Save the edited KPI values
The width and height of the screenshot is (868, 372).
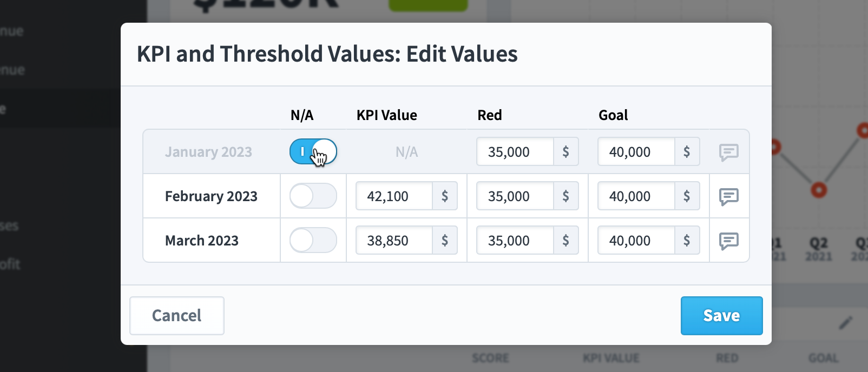tap(721, 316)
